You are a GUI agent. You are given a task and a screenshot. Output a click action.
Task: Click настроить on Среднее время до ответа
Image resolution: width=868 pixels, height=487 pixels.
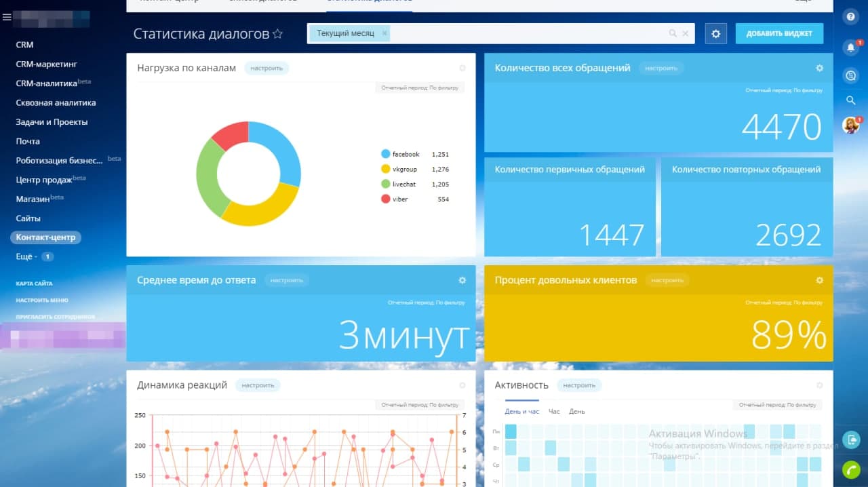[286, 280]
